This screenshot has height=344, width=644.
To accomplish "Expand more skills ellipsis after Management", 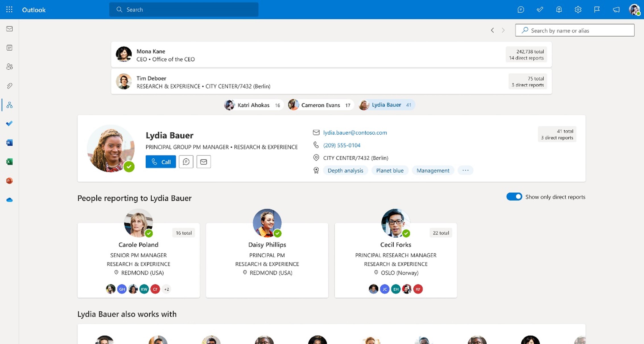I will click(465, 170).
